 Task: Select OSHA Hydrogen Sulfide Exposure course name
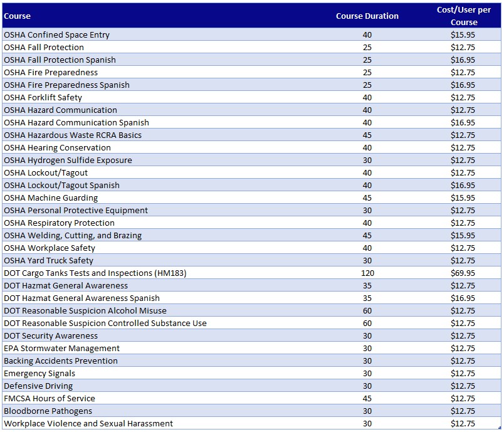click(x=68, y=160)
